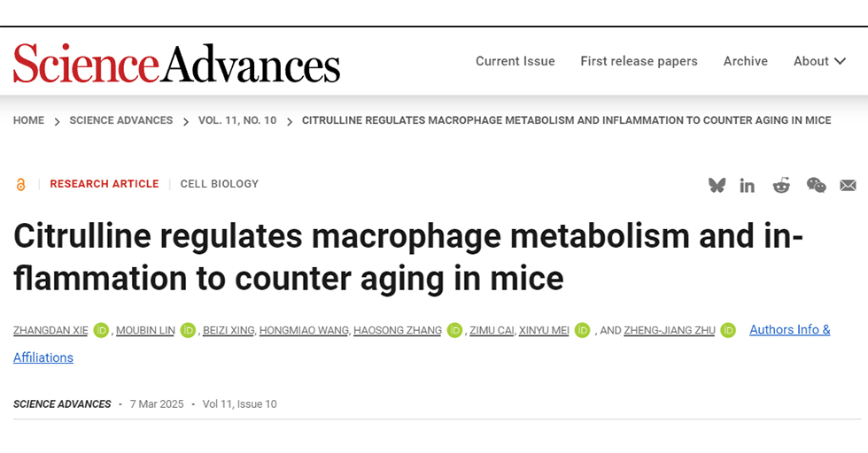
Task: Share article on Bluesky
Action: tap(717, 185)
